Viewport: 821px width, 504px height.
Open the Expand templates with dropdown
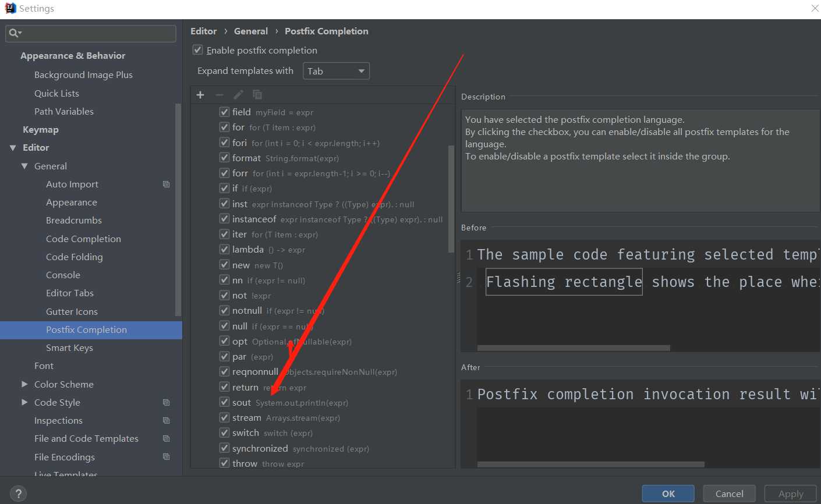pos(336,71)
